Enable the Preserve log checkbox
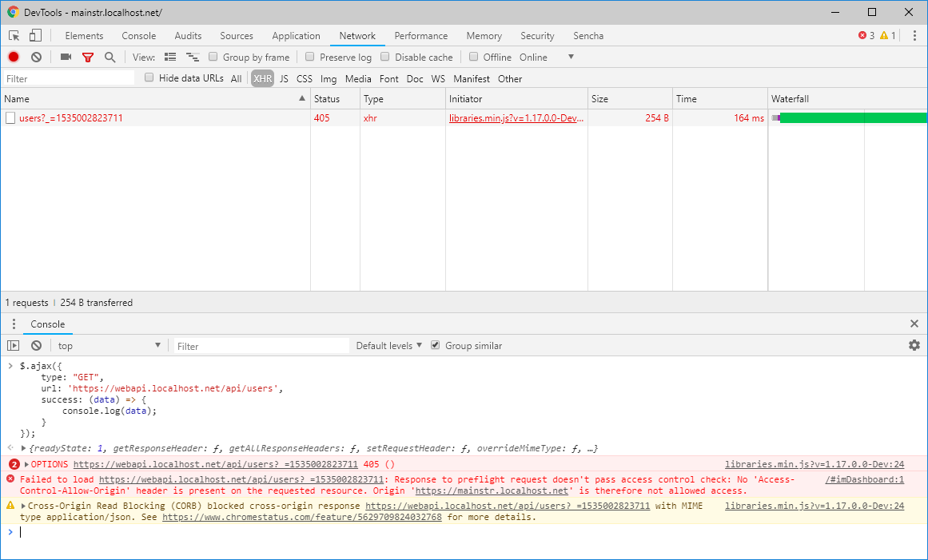Viewport: 928px width, 560px height. (x=309, y=57)
